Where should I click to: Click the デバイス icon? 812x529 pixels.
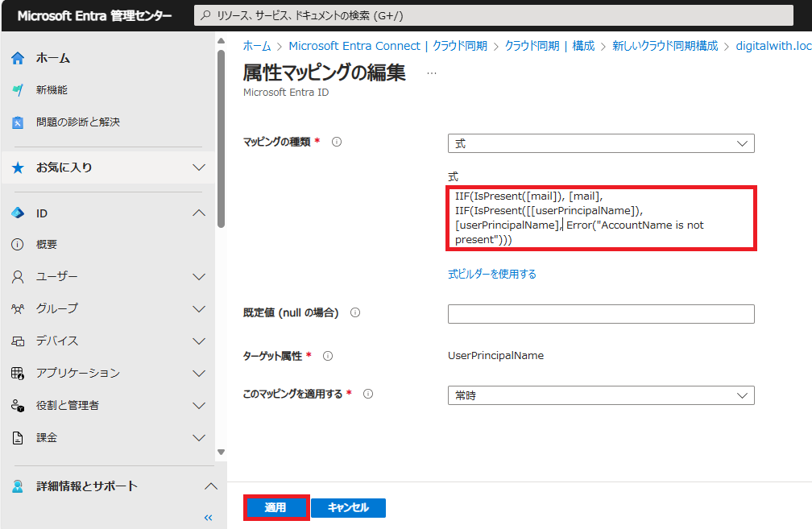click(x=18, y=341)
